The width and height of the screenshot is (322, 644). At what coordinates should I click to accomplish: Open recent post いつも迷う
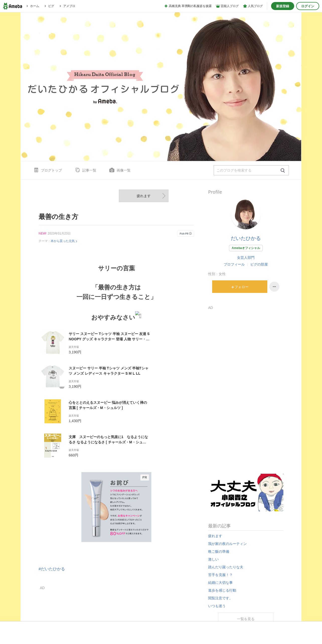[x=217, y=606]
